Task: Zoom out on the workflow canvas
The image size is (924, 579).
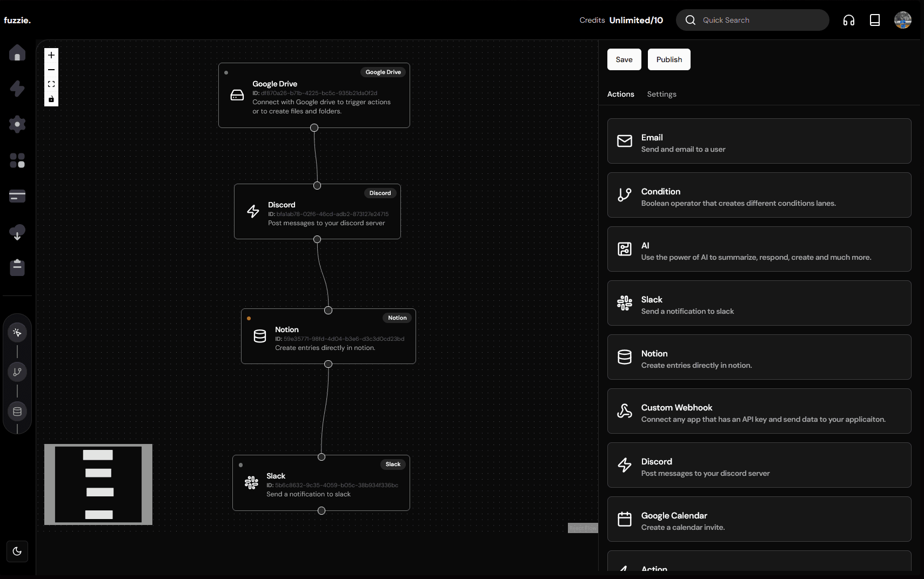Action: coord(51,70)
